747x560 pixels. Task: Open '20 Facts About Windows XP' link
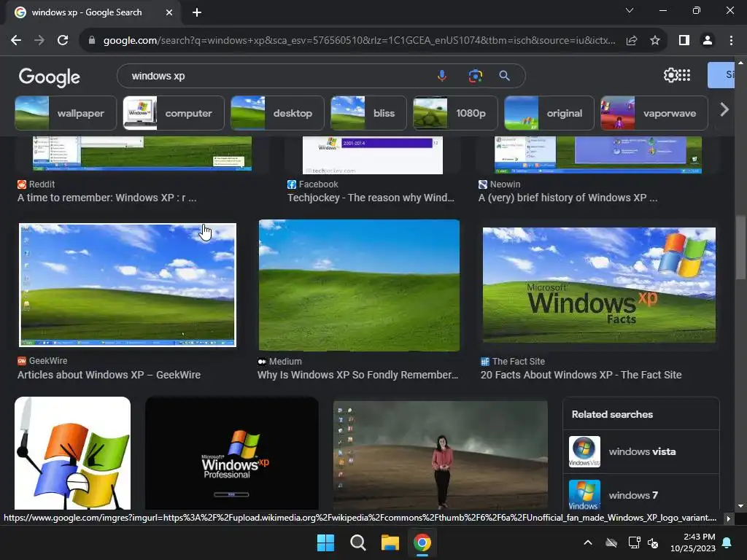pyautogui.click(x=581, y=375)
